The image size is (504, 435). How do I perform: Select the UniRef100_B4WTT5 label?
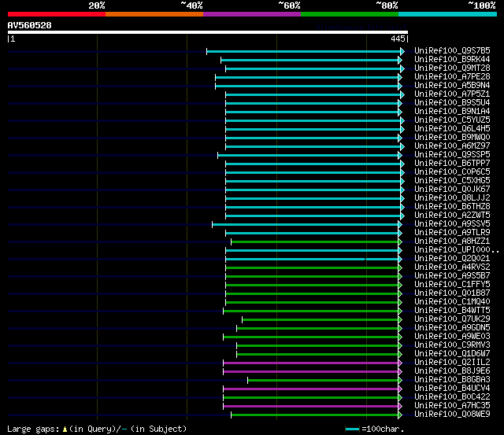click(x=452, y=311)
